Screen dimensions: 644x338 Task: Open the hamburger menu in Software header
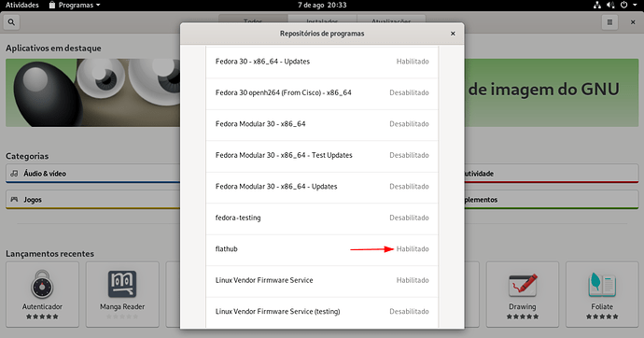click(609, 22)
